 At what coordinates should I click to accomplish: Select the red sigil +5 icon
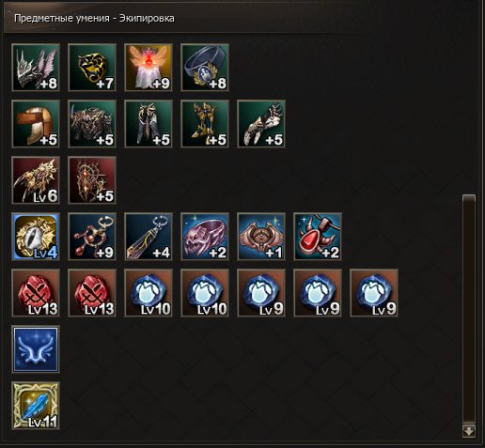92,180
